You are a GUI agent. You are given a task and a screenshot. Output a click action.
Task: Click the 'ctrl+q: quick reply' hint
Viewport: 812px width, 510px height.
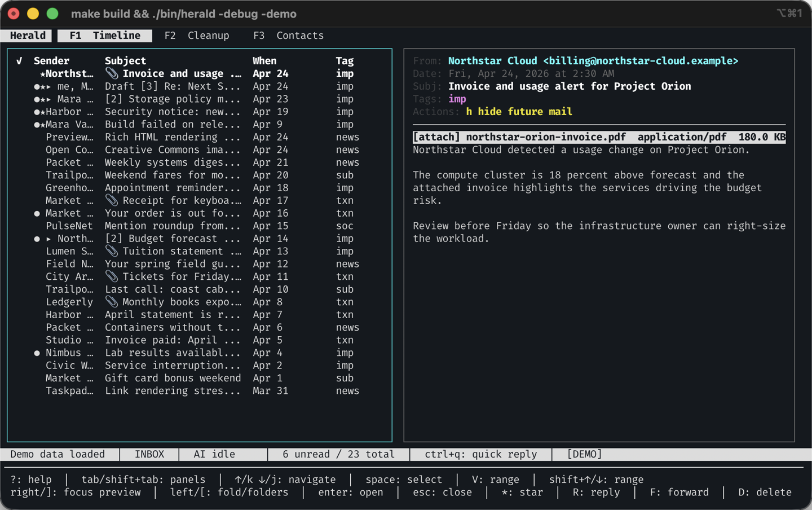pyautogui.click(x=480, y=454)
